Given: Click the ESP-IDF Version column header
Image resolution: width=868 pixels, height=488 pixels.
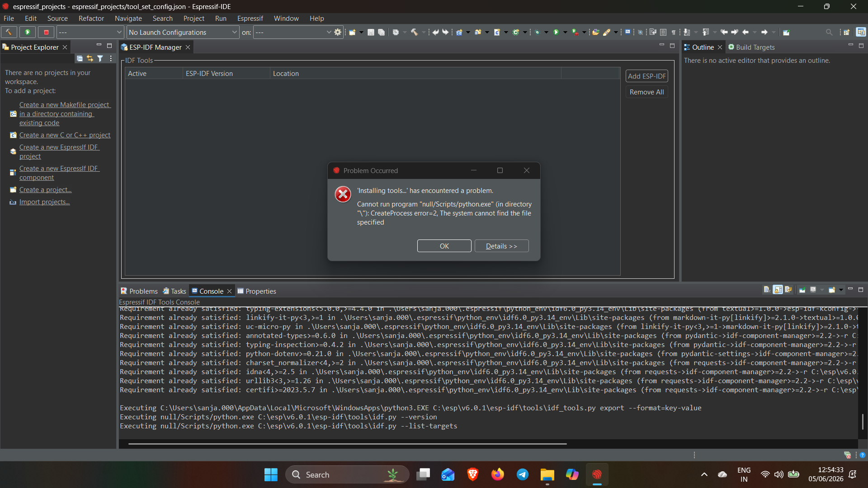Looking at the screenshot, I should pos(226,73).
